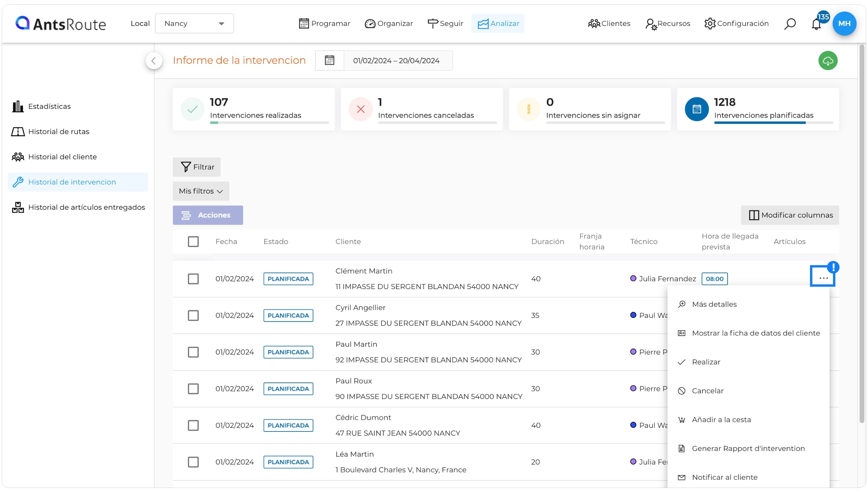
Task: Choose Mostrar la ficha de datos del cliente
Action: [748, 333]
